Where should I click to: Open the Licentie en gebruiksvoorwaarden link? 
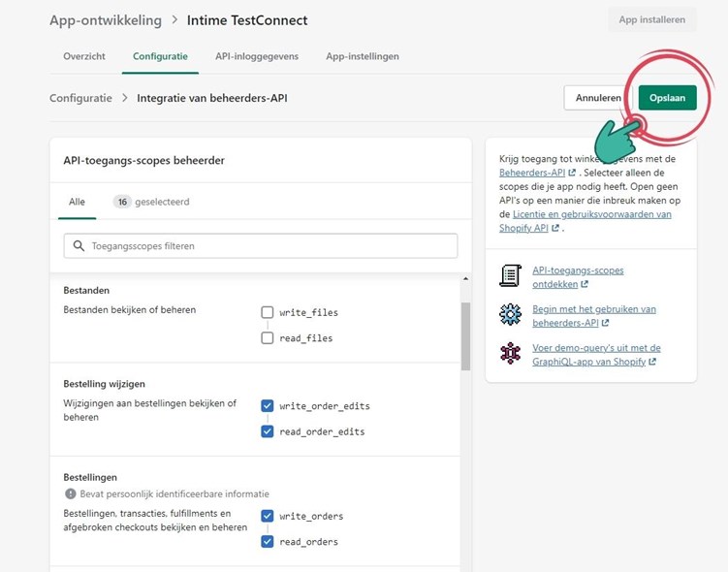point(586,214)
